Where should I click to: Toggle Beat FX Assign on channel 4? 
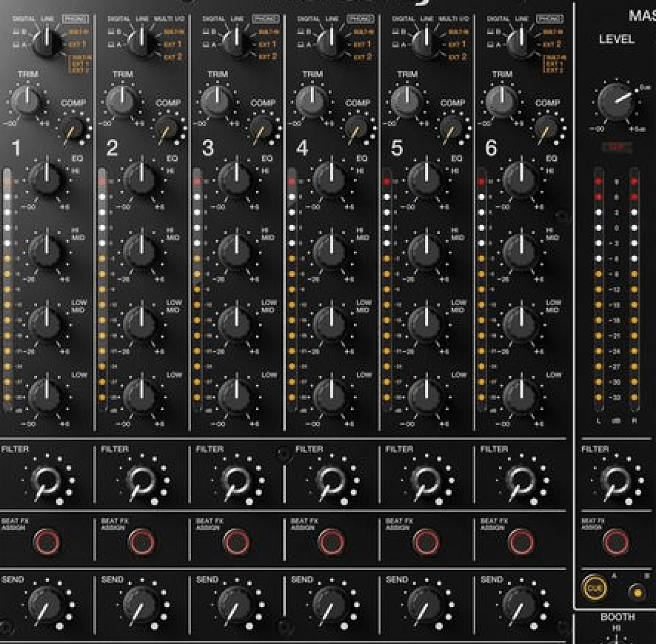(331, 542)
